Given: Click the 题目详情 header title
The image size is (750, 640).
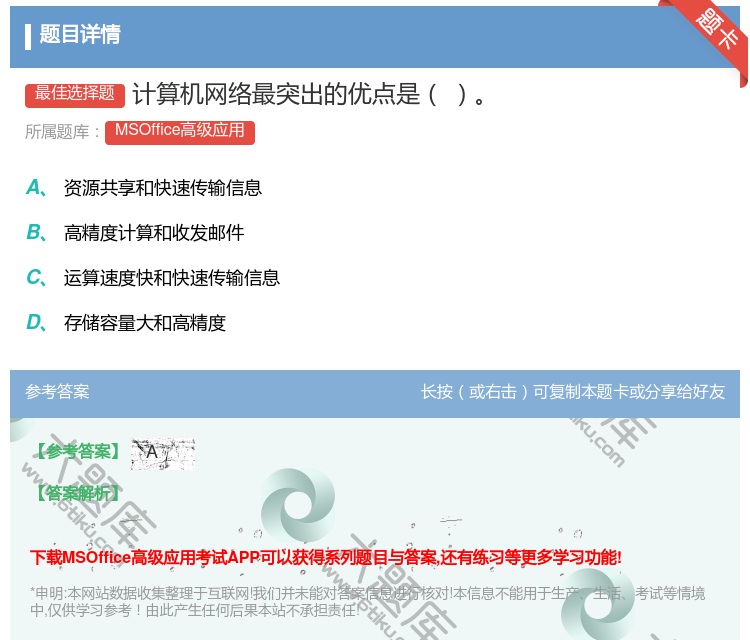Looking at the screenshot, I should point(79,34).
